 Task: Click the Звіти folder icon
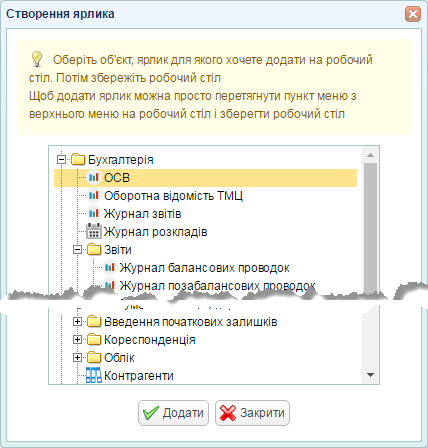[94, 249]
